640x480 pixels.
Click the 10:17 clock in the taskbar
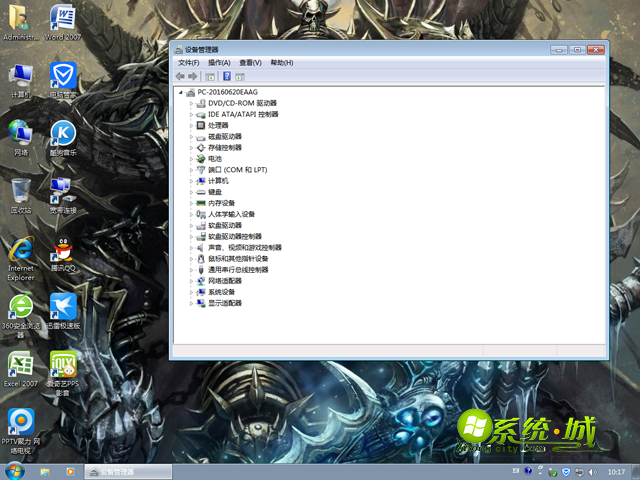tap(616, 472)
